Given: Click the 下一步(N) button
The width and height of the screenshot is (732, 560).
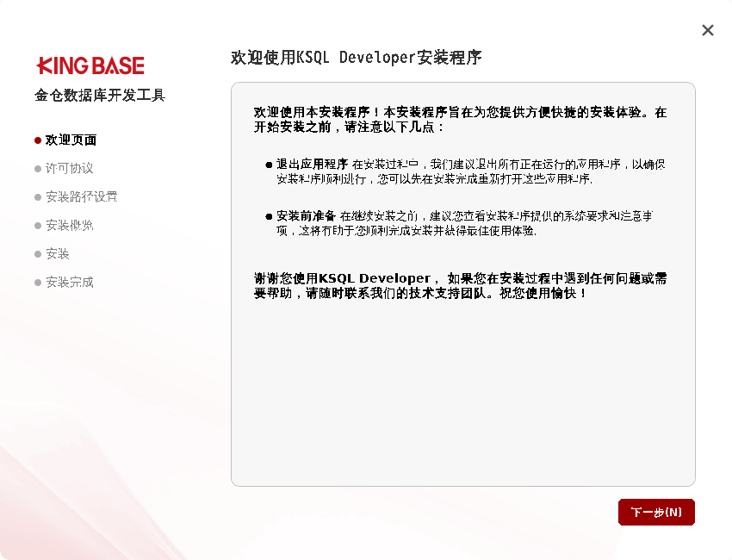Looking at the screenshot, I should click(656, 513).
